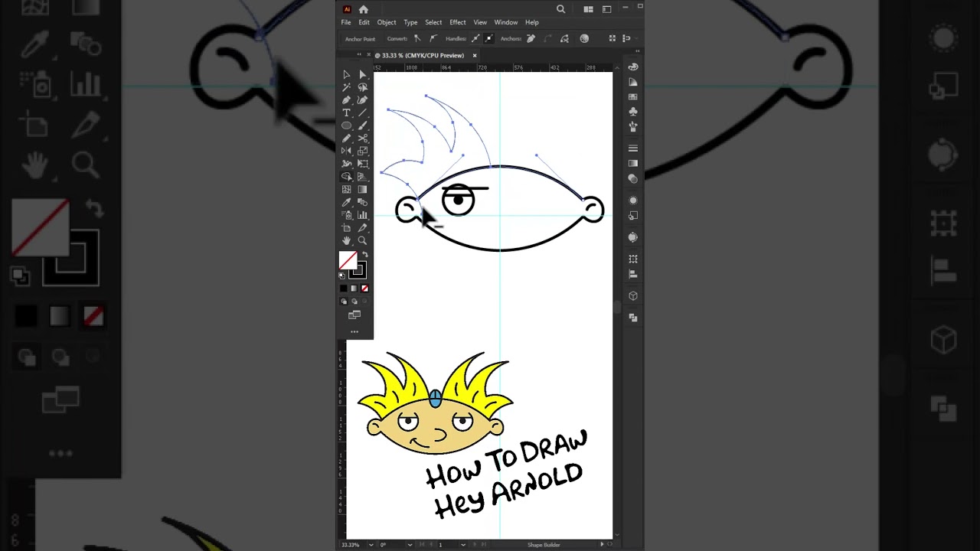Viewport: 980px width, 551px height.
Task: Select the Direct Selection tool
Action: click(x=362, y=74)
